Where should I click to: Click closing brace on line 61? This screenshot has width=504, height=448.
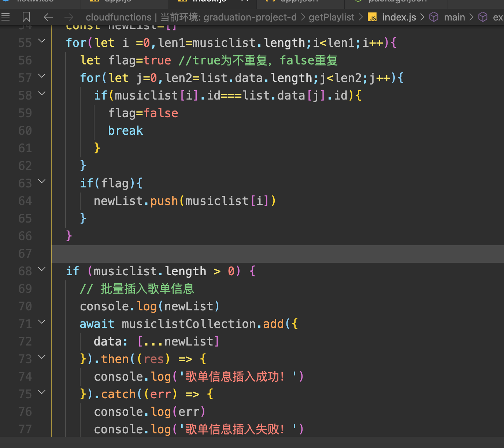click(x=97, y=148)
